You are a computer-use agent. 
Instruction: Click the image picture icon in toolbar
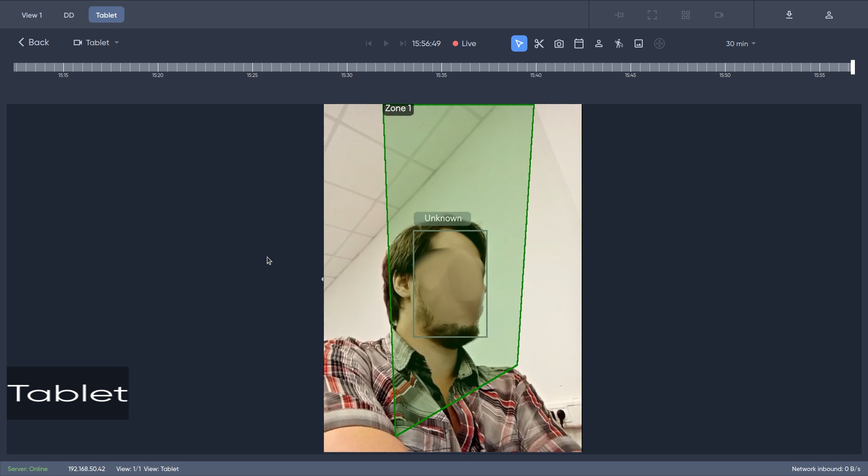click(x=638, y=43)
